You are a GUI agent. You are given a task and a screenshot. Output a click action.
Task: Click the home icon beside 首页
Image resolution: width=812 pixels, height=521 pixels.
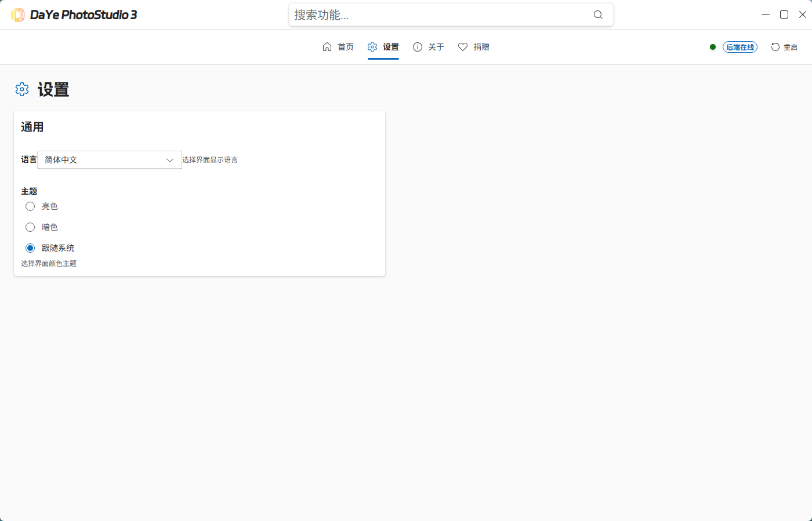coord(327,47)
